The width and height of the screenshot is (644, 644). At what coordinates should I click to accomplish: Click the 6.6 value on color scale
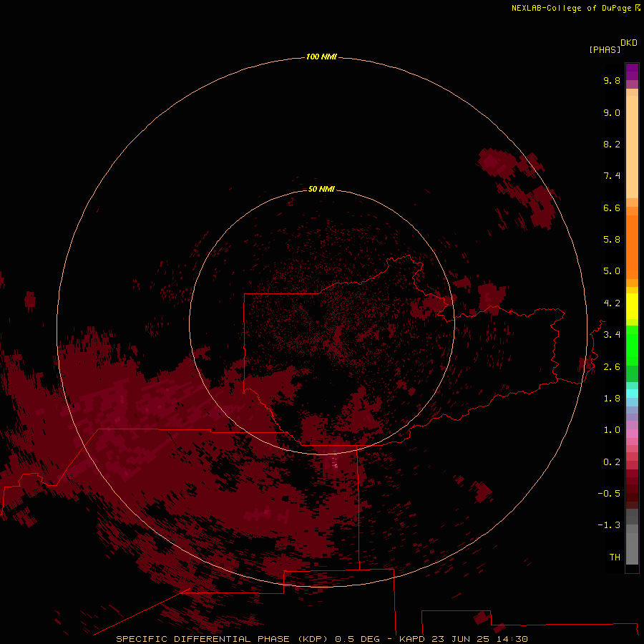point(612,208)
